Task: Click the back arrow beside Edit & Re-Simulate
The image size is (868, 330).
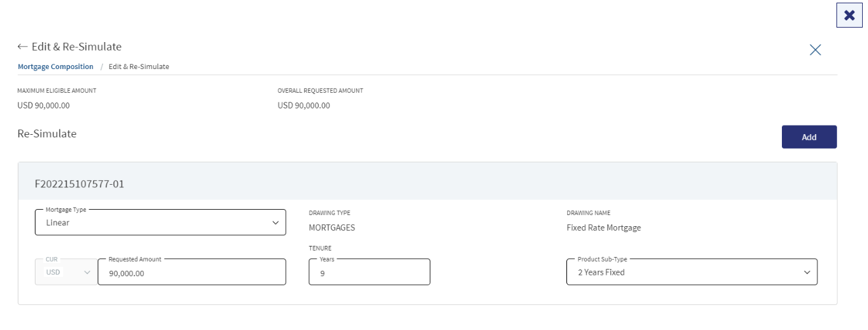Action: (23, 47)
